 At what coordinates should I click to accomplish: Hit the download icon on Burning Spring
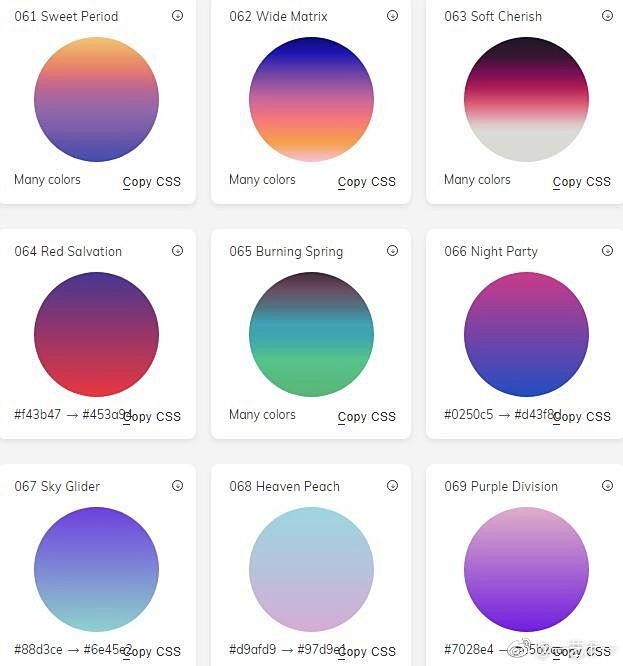[392, 251]
